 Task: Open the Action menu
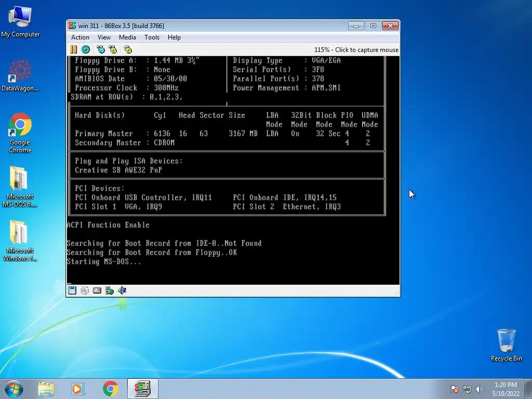pos(80,37)
